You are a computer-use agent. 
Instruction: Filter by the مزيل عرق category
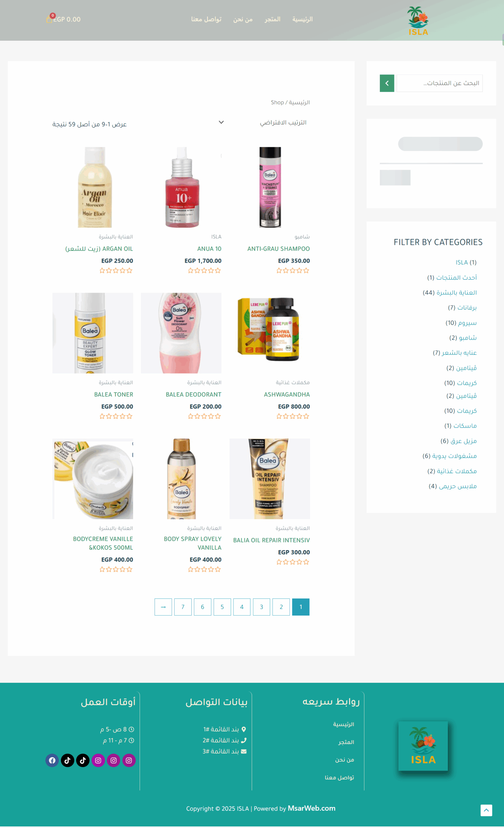[463, 441]
